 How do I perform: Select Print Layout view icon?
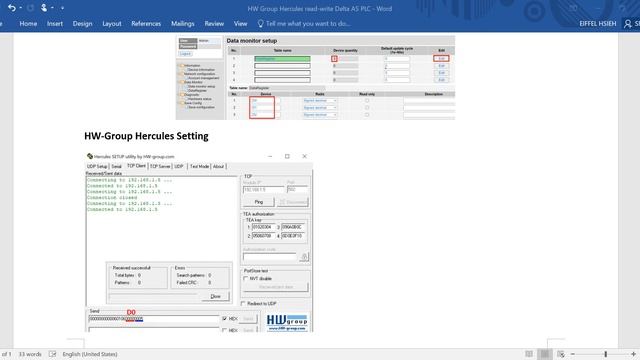544,354
